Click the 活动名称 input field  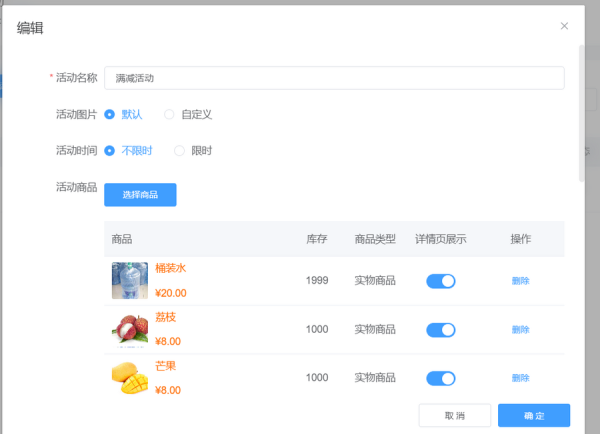click(x=334, y=78)
